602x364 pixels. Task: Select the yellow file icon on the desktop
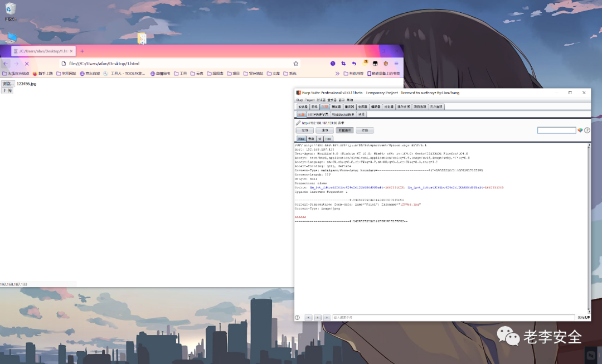142,38
